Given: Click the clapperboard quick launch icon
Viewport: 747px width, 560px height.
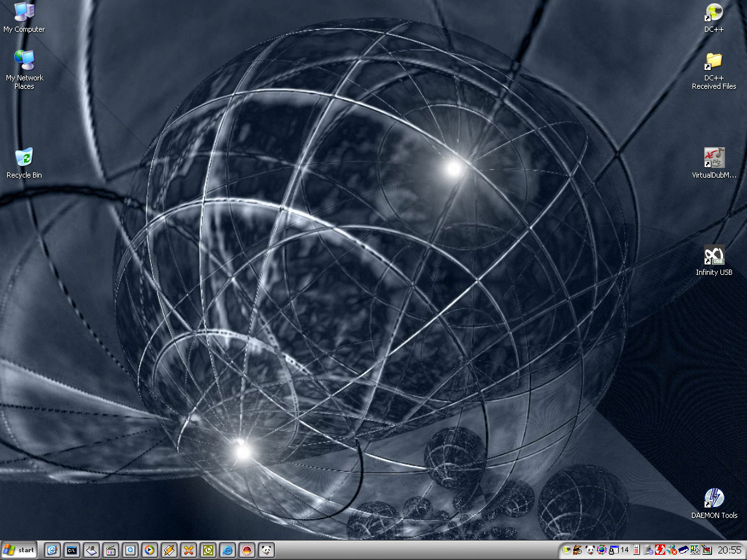Looking at the screenshot, I should 110,550.
